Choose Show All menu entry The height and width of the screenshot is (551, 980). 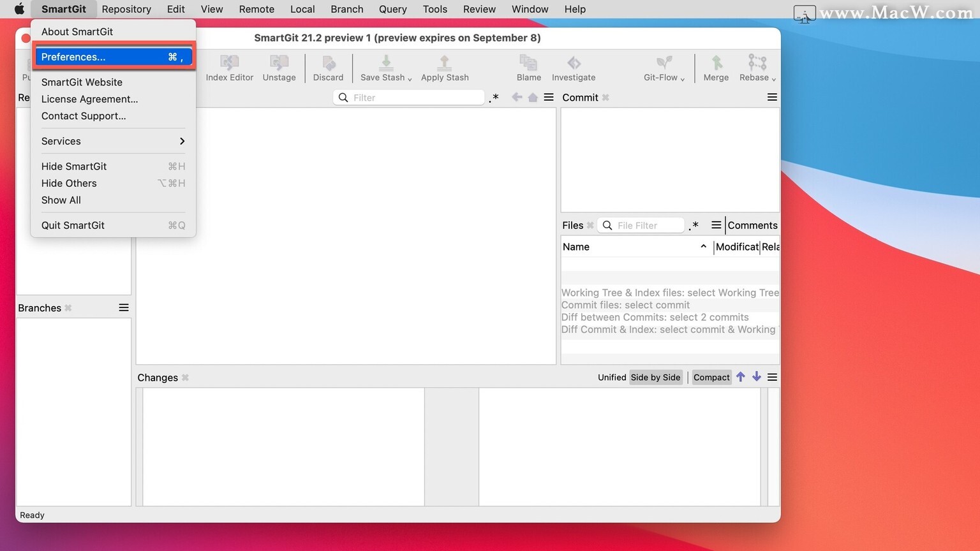pos(114,200)
